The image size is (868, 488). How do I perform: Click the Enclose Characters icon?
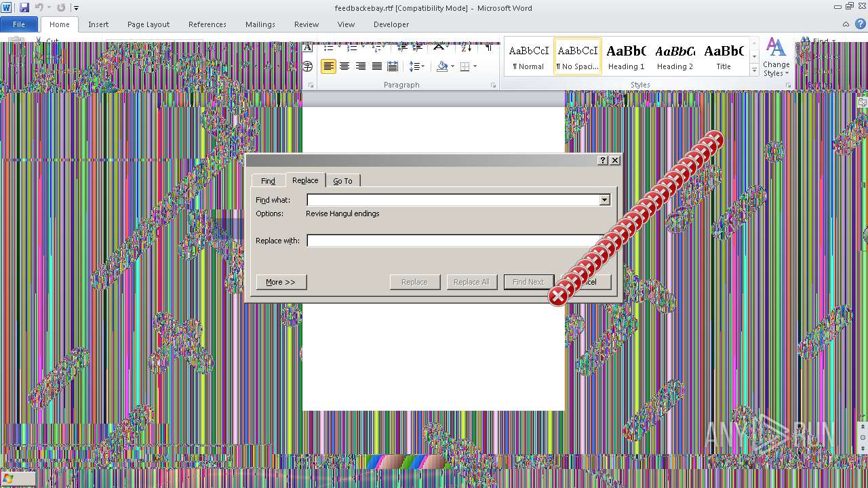click(308, 66)
